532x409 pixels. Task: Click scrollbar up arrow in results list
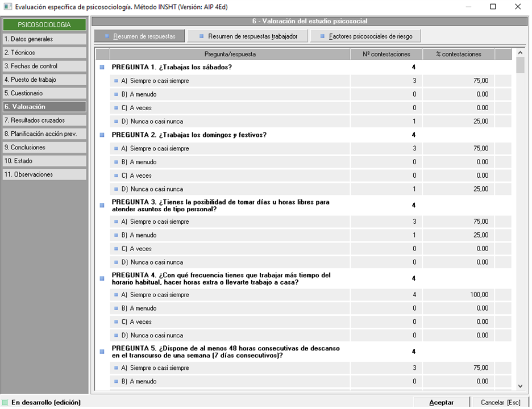tap(520, 54)
